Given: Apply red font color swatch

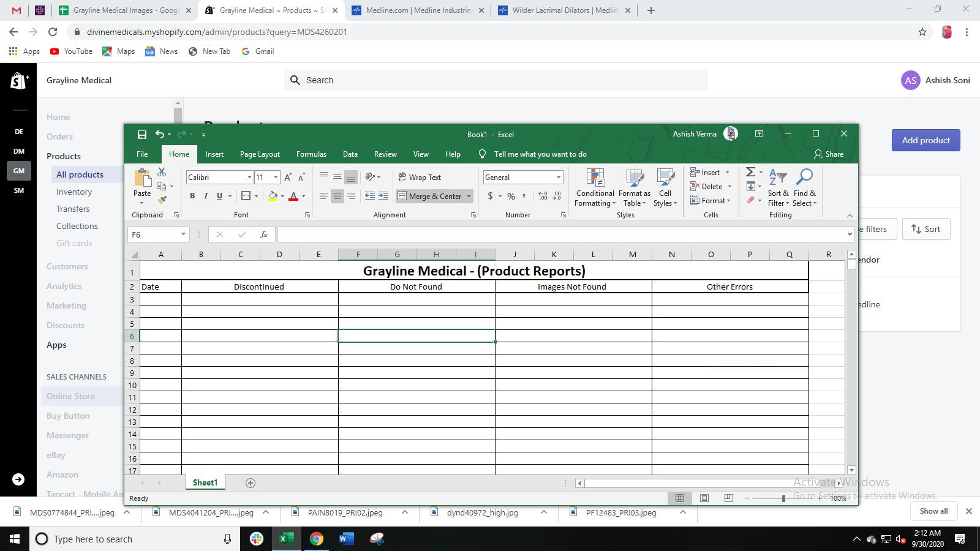Looking at the screenshot, I should 293,196.
